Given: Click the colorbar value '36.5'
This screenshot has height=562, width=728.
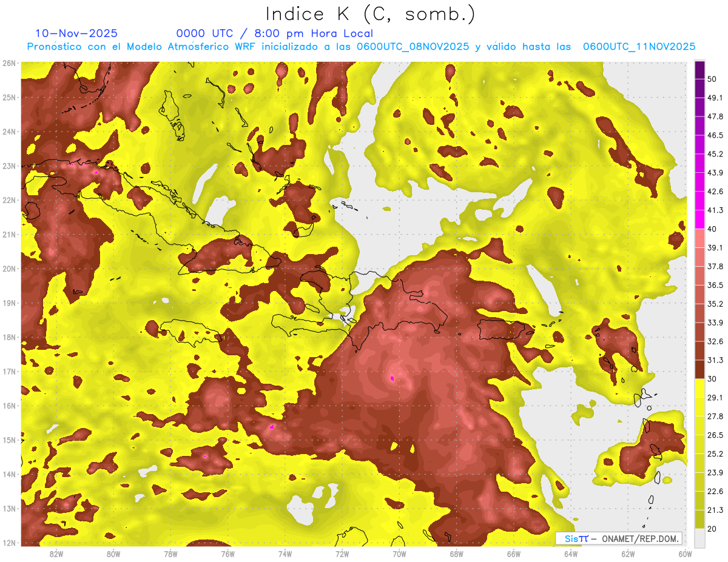Looking at the screenshot, I should pyautogui.click(x=715, y=285).
